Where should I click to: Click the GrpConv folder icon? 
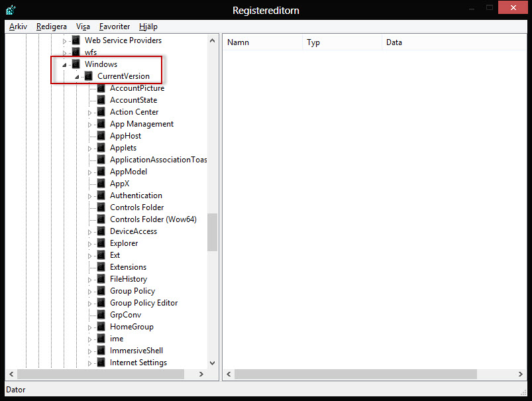pos(101,315)
